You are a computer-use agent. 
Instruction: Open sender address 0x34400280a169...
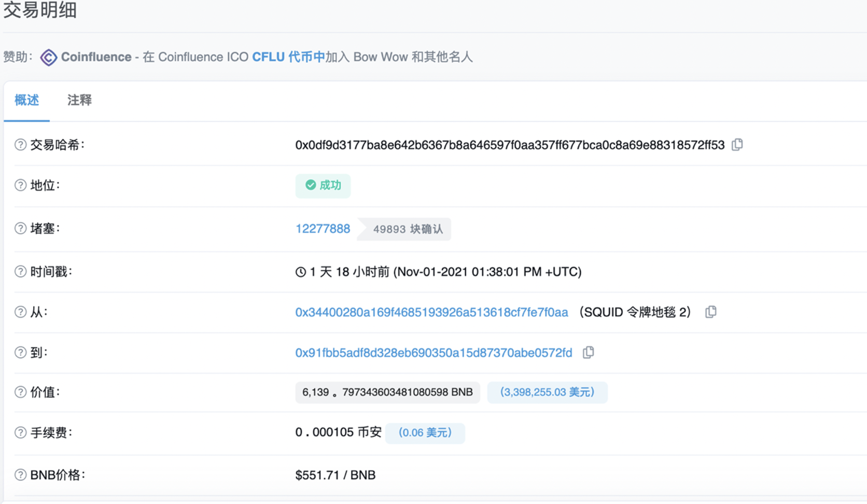[x=431, y=312]
